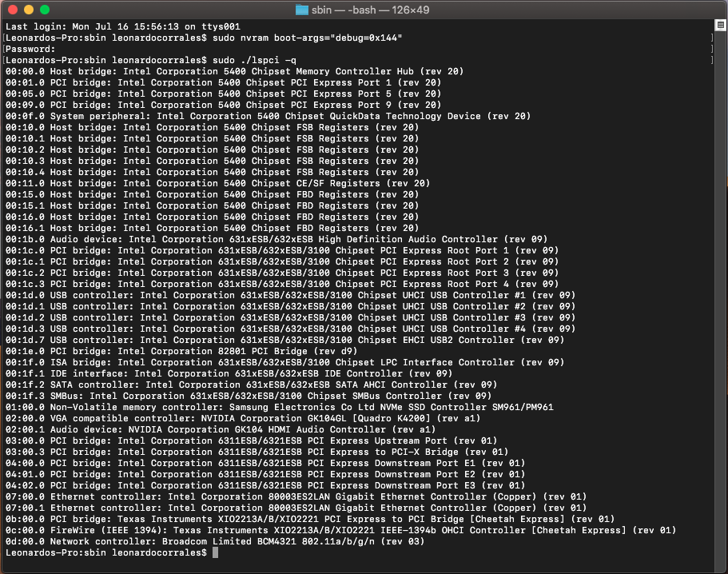The image size is (728, 574).
Task: Select the 04:02.0 Downstream Port E3 line
Action: (265, 485)
